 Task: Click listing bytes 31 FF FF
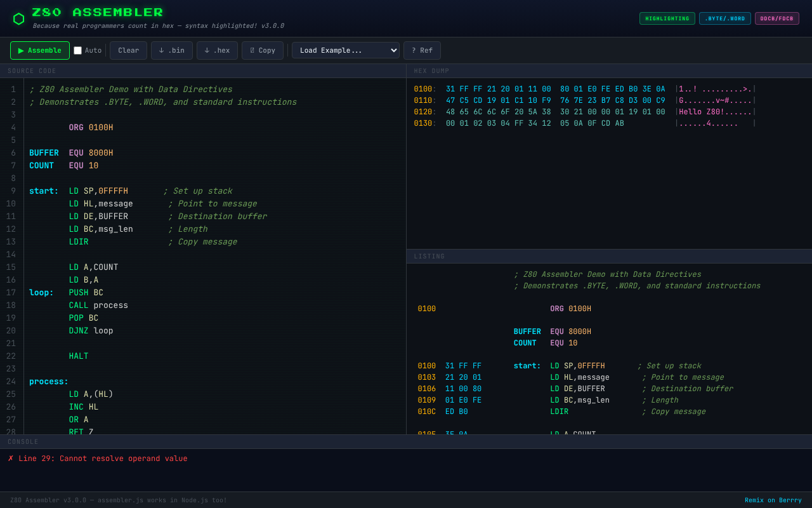[463, 366]
